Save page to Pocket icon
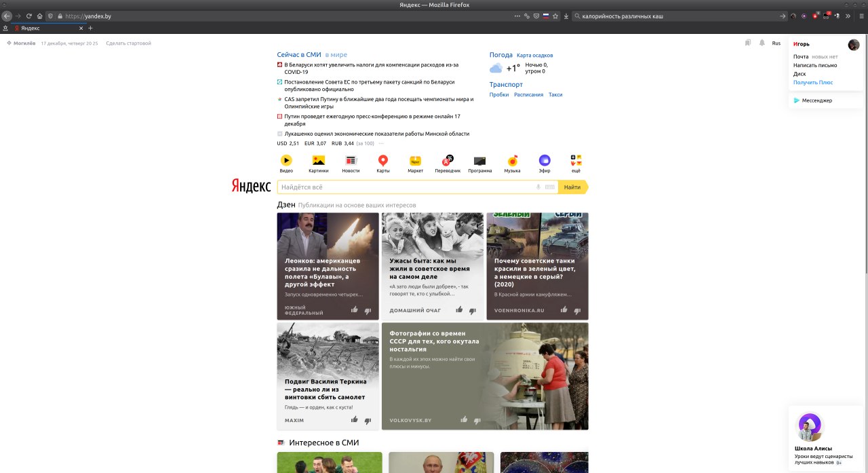The width and height of the screenshot is (868, 473). click(536, 16)
